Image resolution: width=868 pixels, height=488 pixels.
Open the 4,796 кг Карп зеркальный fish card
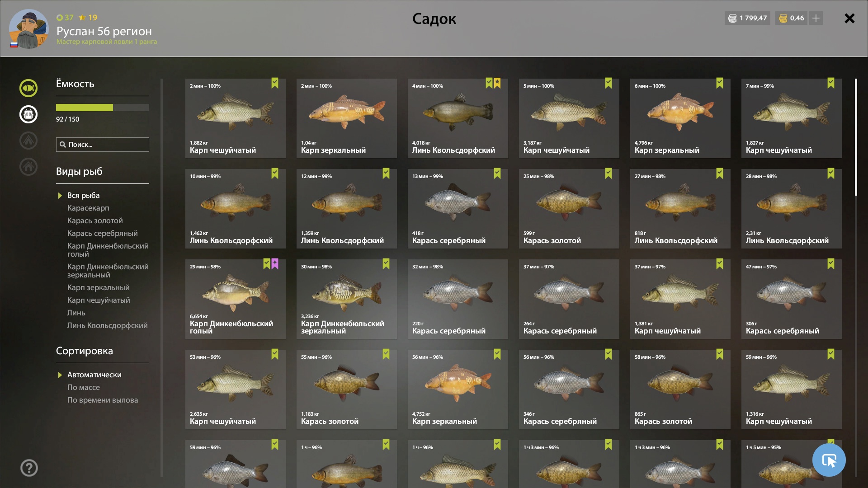(x=680, y=118)
